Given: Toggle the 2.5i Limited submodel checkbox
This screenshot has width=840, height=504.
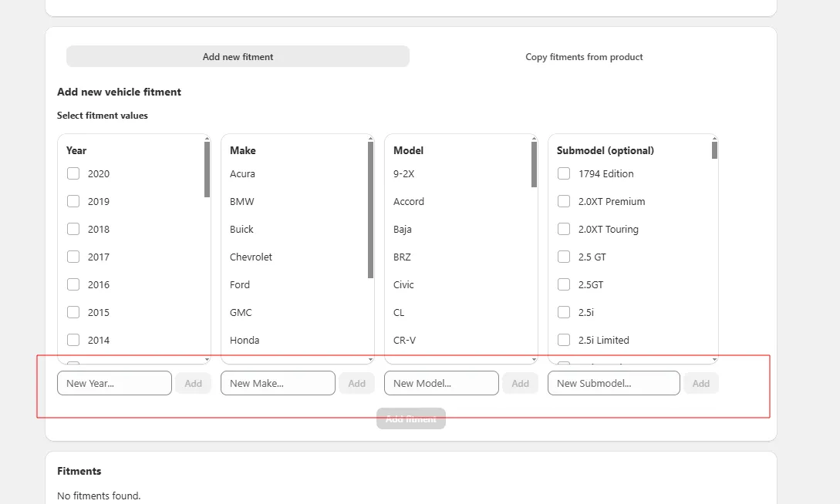Looking at the screenshot, I should [564, 340].
